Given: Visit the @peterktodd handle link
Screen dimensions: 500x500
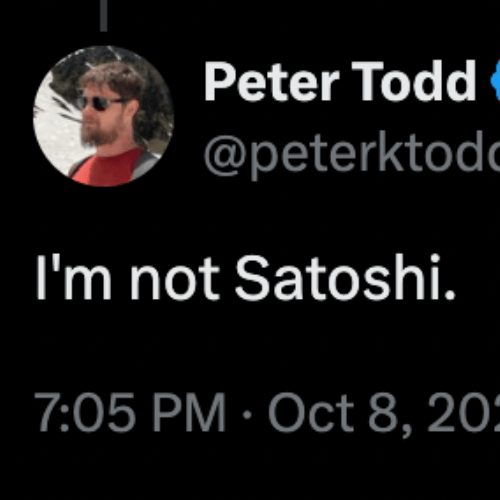Looking at the screenshot, I should [352, 154].
